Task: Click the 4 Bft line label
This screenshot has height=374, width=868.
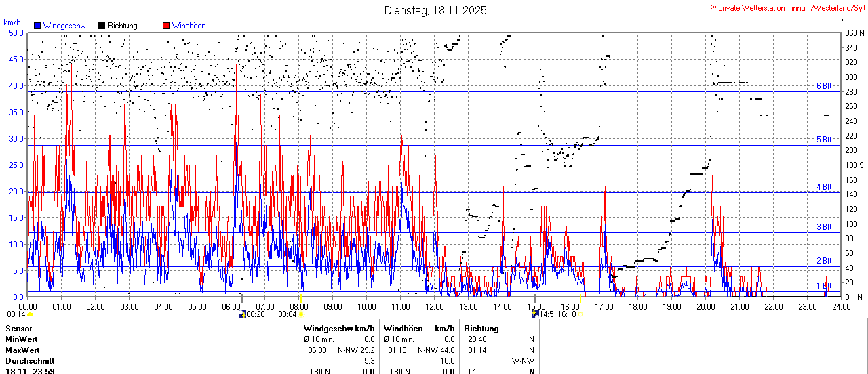Action: [x=824, y=187]
